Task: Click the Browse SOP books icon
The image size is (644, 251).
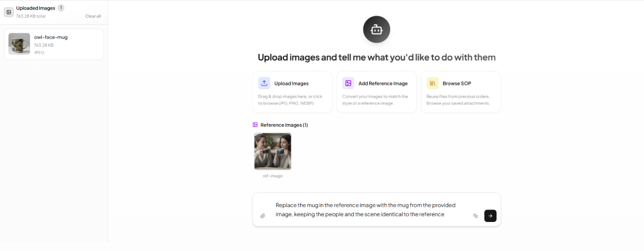Action: [433, 83]
